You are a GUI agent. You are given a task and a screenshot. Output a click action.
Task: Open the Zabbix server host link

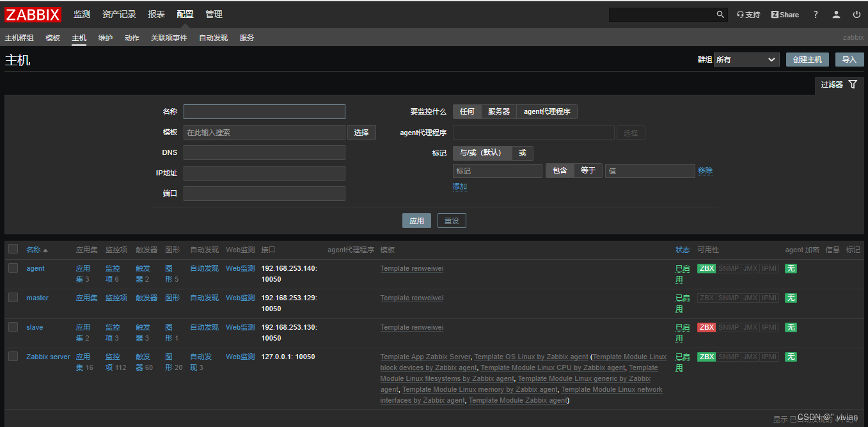48,357
